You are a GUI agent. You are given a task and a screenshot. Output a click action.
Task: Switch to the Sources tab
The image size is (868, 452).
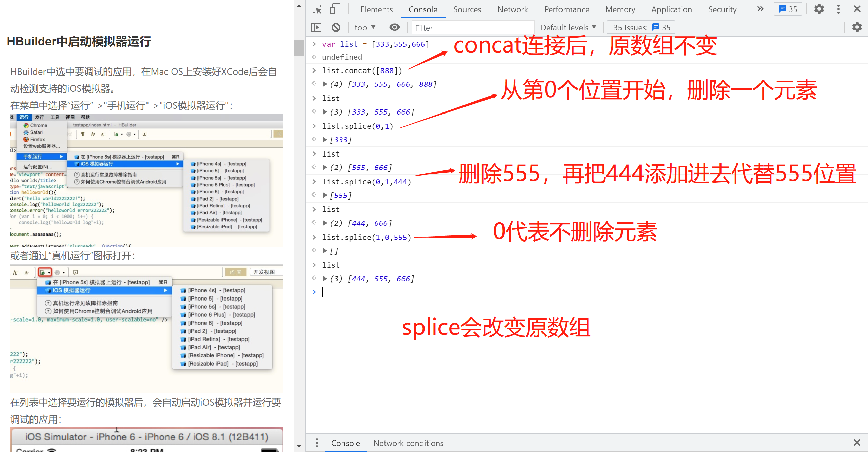467,9
